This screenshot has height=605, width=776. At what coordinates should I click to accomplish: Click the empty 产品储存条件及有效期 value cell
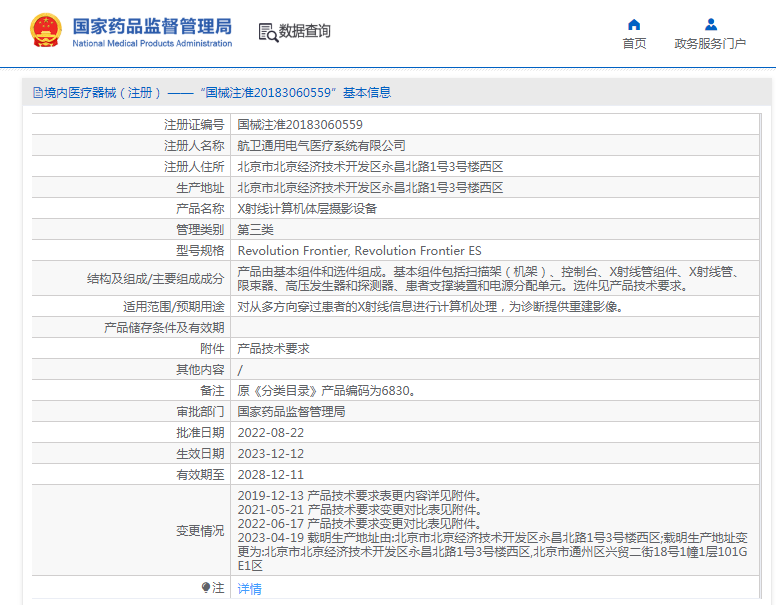(x=494, y=328)
